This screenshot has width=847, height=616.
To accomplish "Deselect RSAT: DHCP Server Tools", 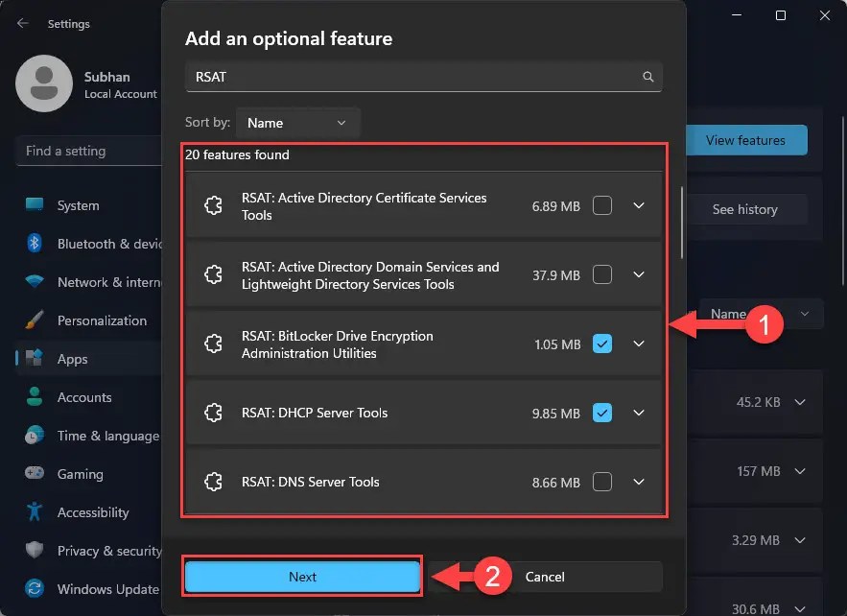I will coord(602,413).
